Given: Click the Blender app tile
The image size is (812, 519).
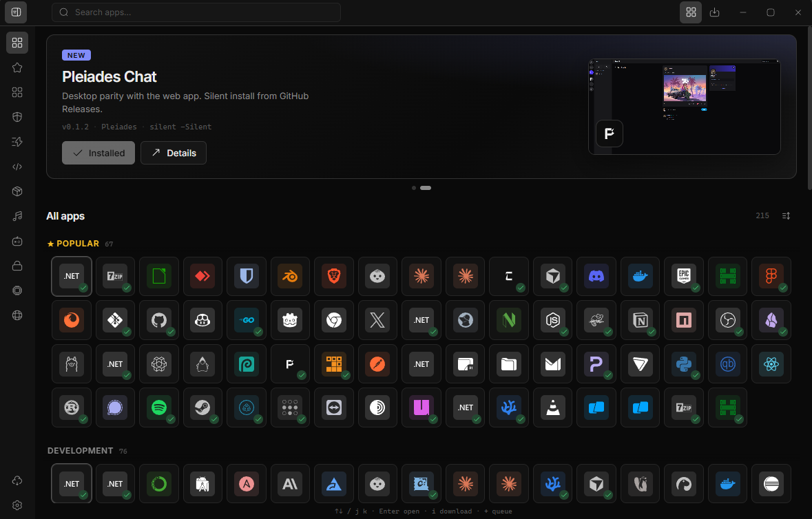Looking at the screenshot, I should (x=290, y=276).
